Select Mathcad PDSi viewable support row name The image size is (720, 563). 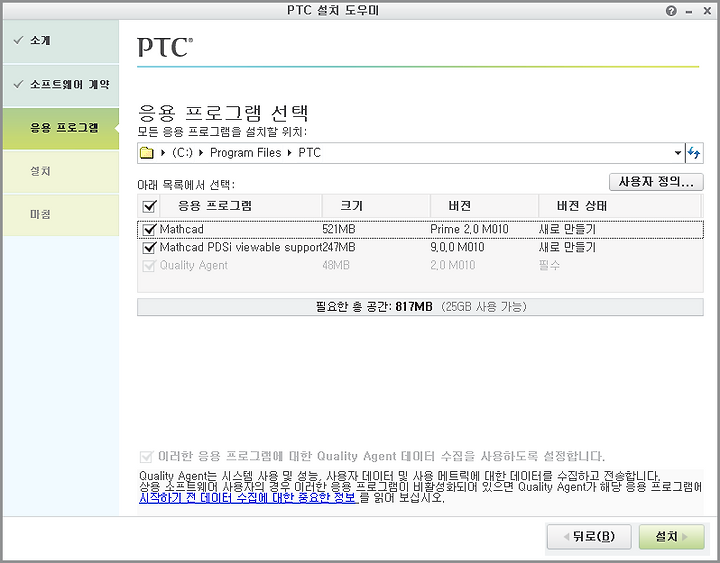(x=241, y=248)
